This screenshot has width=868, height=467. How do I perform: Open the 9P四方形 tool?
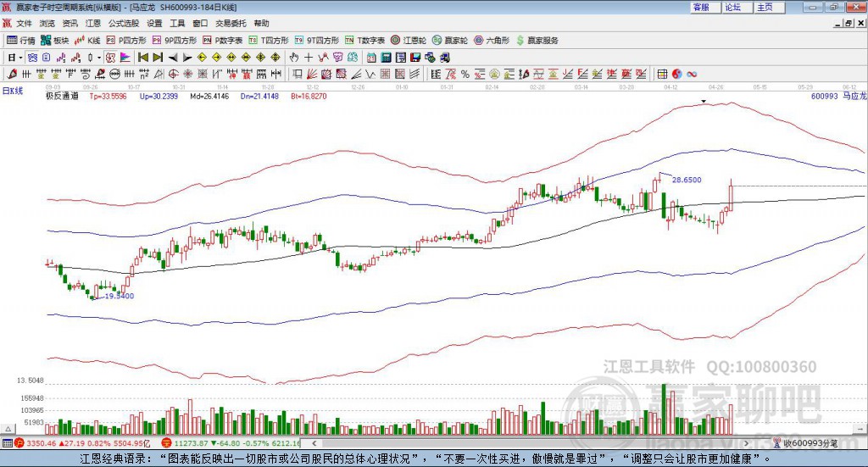[175, 41]
